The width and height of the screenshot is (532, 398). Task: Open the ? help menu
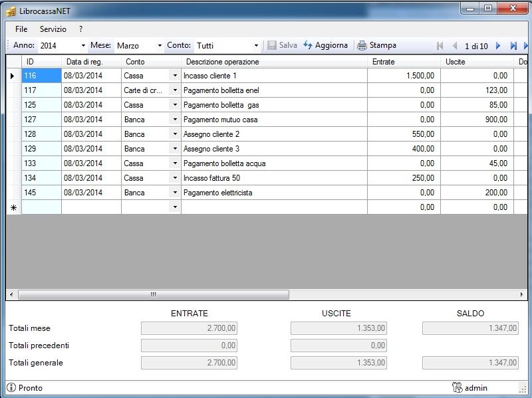[x=80, y=29]
